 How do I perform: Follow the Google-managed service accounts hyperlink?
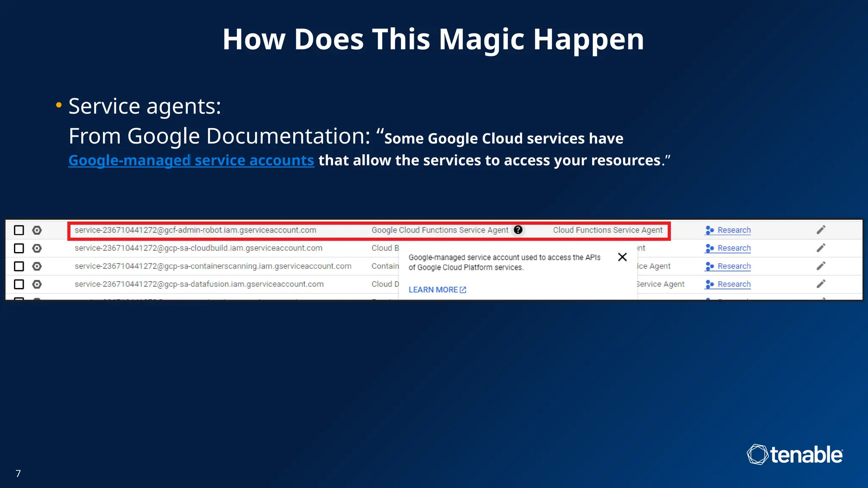pyautogui.click(x=191, y=161)
